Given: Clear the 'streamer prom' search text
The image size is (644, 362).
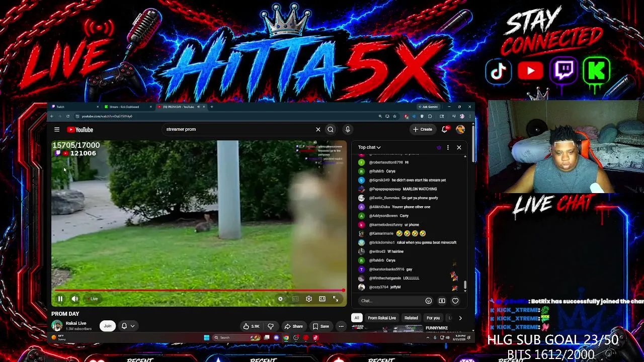Looking at the screenshot, I should click(318, 129).
